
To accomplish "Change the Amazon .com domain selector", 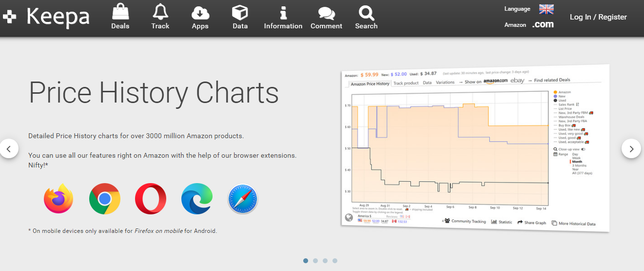I will [543, 24].
